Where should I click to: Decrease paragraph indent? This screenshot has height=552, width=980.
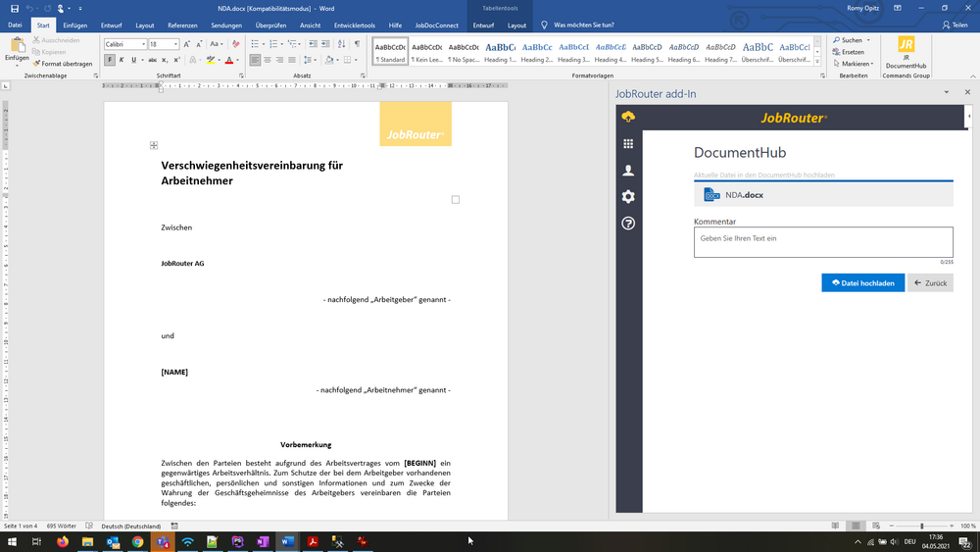pyautogui.click(x=313, y=44)
